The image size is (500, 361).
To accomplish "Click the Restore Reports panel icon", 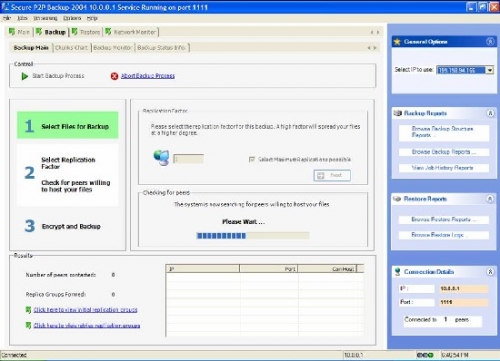I will [397, 199].
